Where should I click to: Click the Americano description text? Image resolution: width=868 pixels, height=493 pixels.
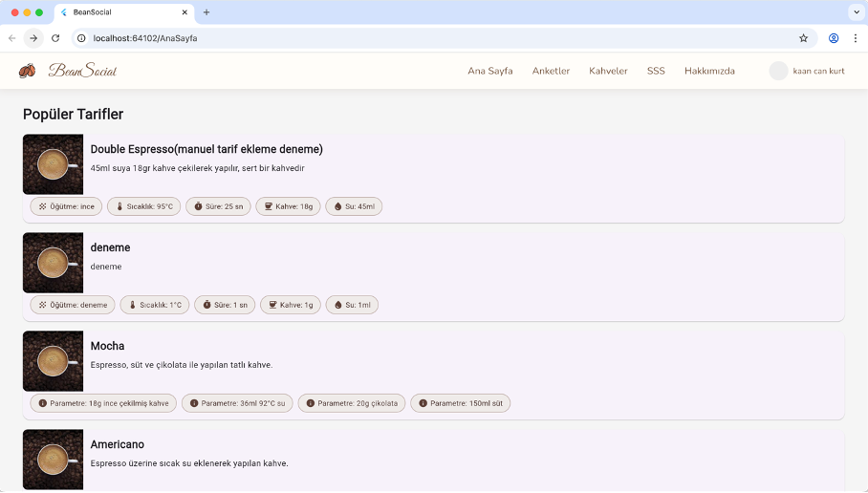pos(189,463)
